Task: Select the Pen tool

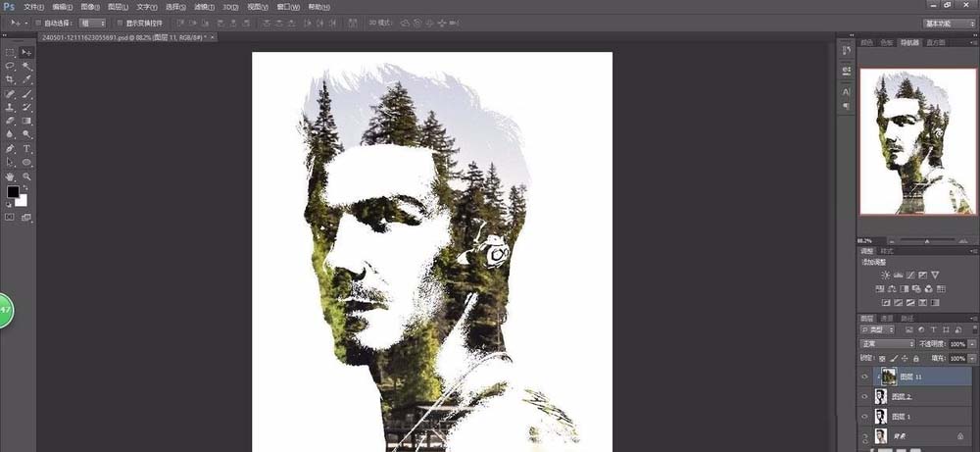Action: pyautogui.click(x=10, y=148)
